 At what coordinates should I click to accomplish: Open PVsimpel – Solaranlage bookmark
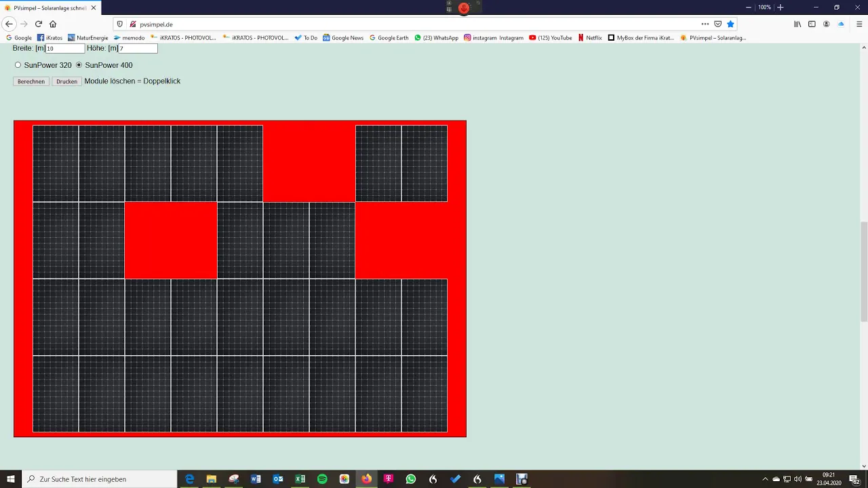[713, 38]
